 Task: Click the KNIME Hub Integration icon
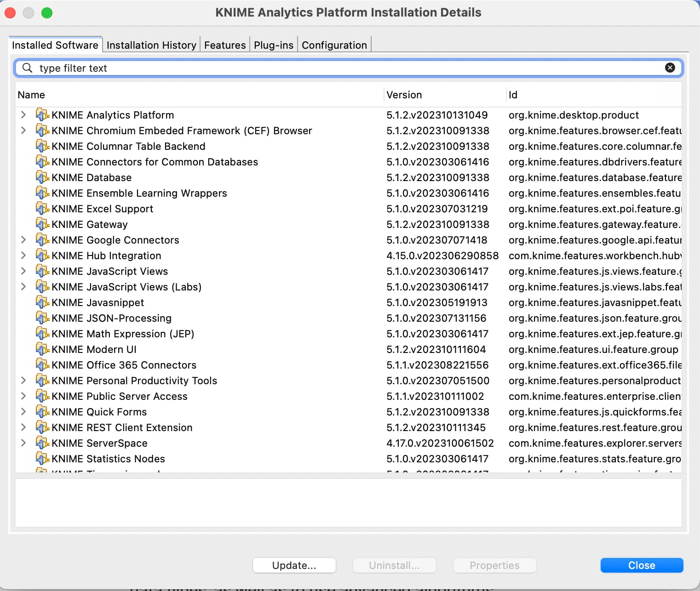[x=42, y=256]
